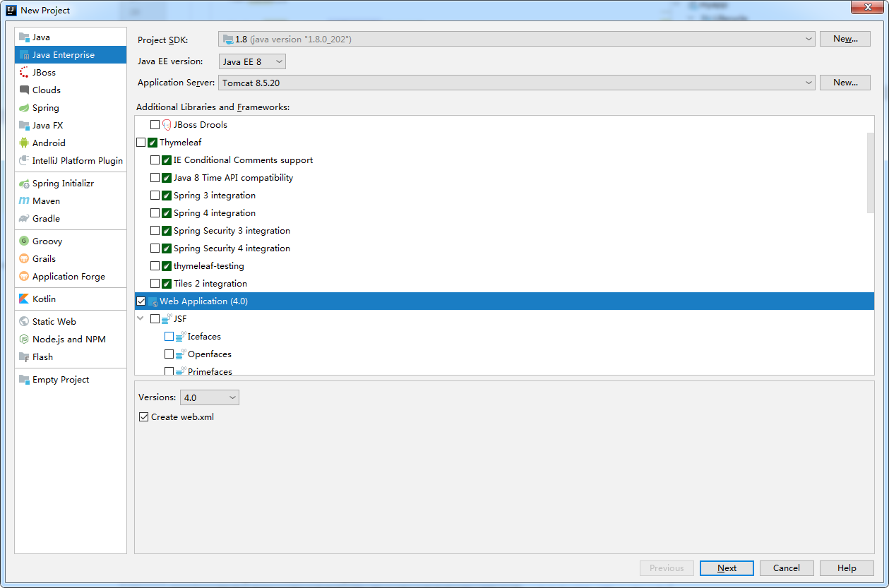Image resolution: width=889 pixels, height=588 pixels.
Task: Toggle the Thymeleaf checkbox
Action: point(141,142)
